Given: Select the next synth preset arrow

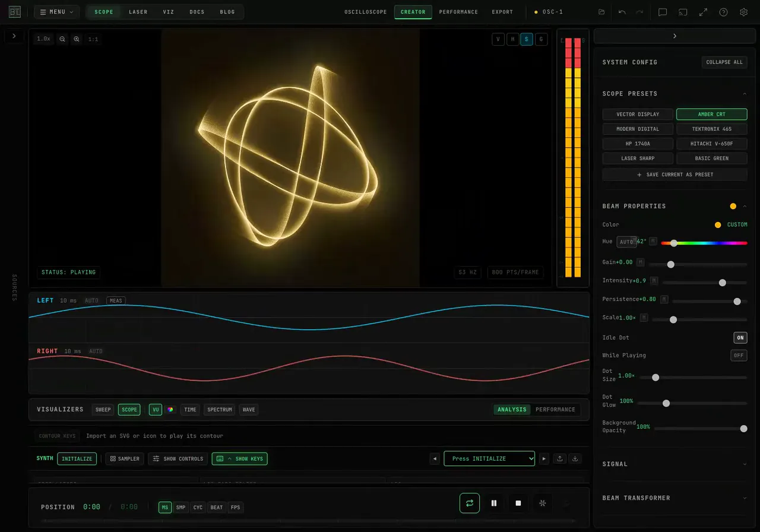Looking at the screenshot, I should click(544, 458).
